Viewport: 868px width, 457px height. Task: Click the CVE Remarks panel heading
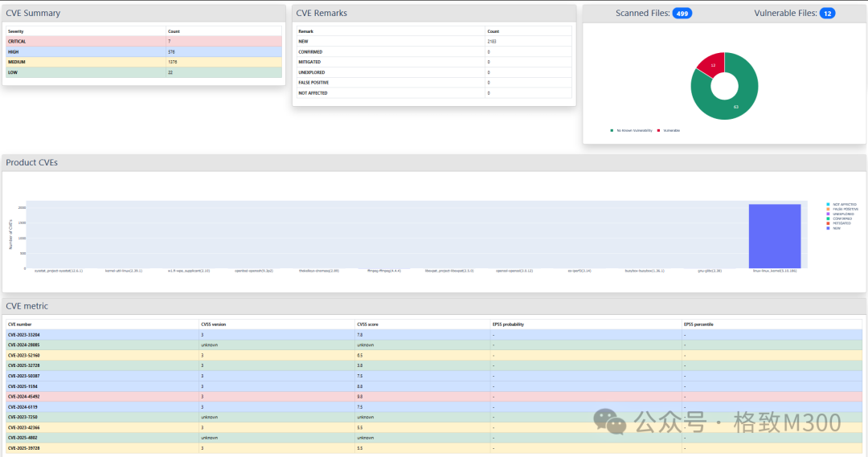(321, 14)
